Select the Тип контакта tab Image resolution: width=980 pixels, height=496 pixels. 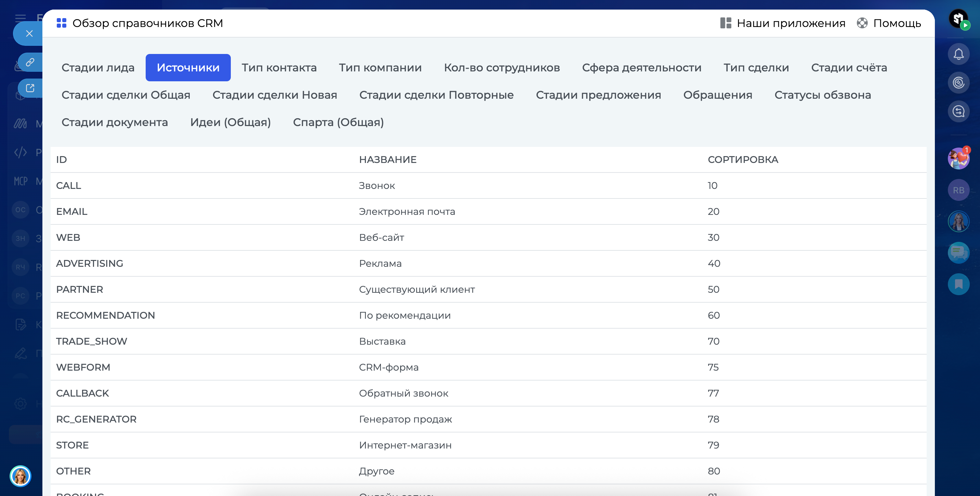click(279, 68)
